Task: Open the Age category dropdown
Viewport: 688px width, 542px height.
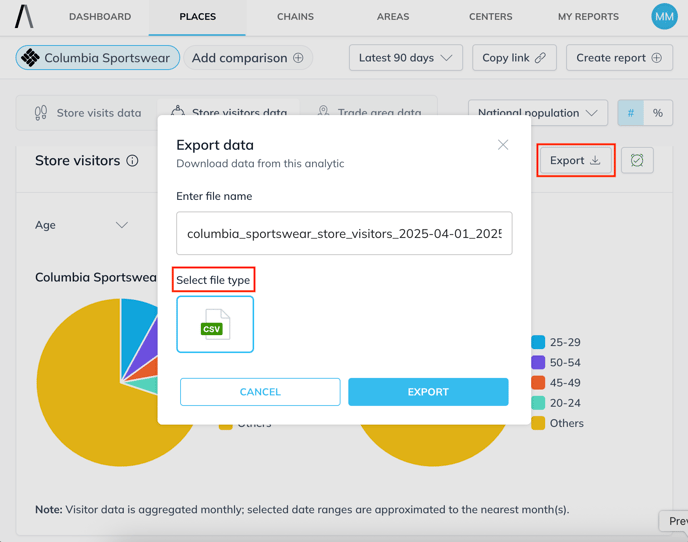Action: tap(82, 225)
